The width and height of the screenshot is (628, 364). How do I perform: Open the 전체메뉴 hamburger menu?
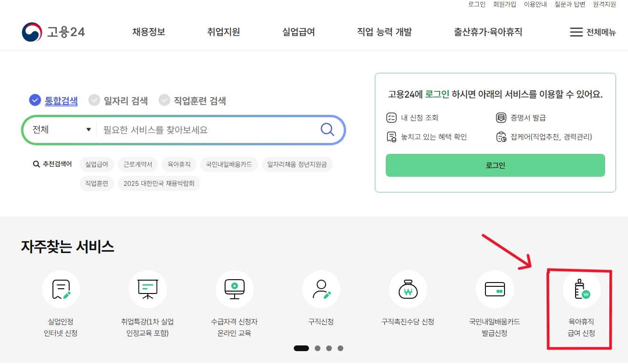coord(593,32)
